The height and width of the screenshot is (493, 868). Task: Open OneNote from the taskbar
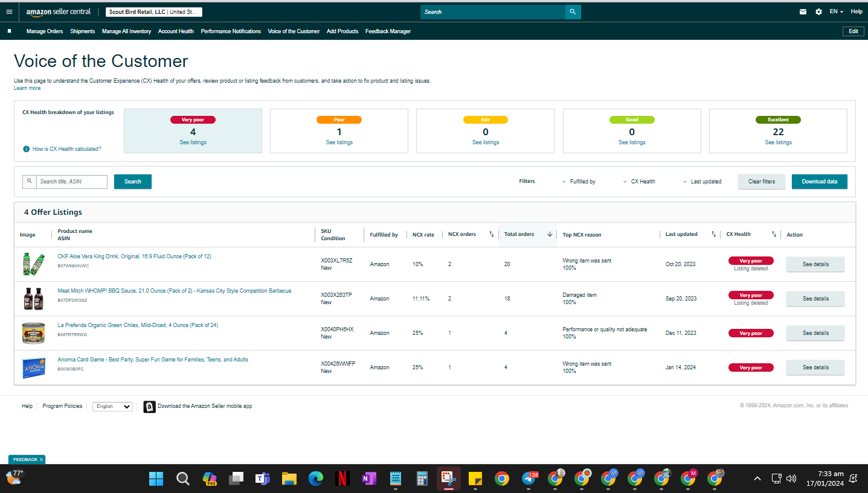(369, 479)
